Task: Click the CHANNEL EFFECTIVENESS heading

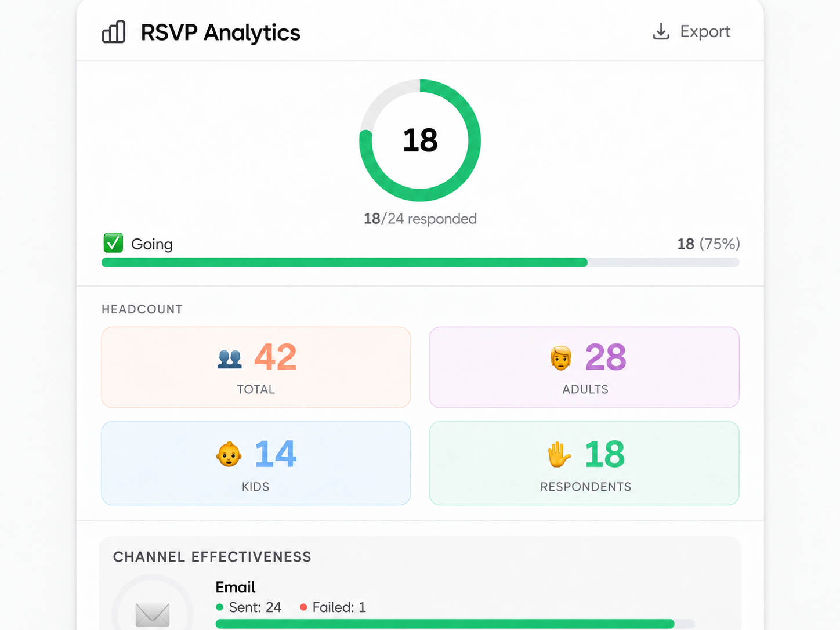Action: tap(212, 557)
